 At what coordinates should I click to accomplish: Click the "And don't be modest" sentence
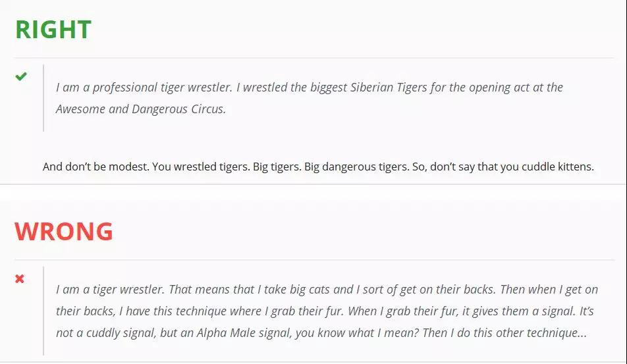click(95, 167)
